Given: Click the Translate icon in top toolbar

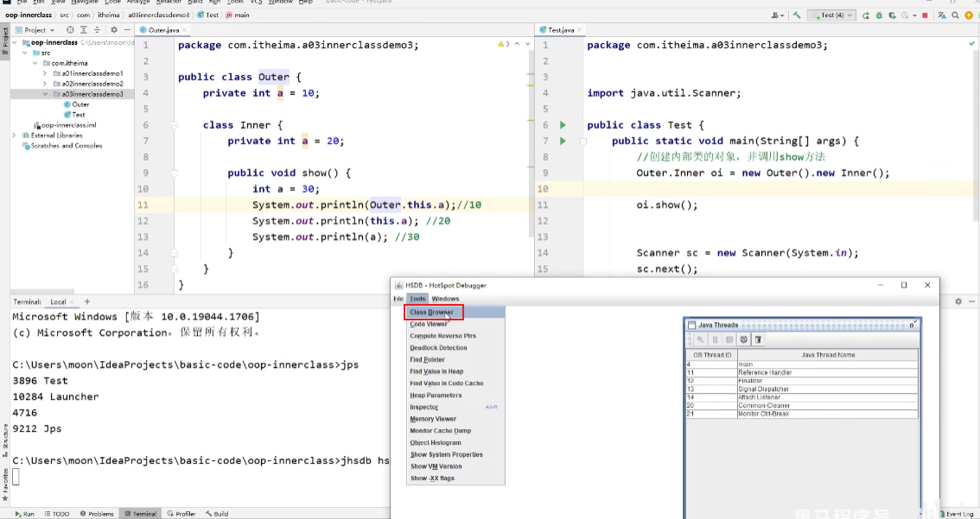Looking at the screenshot, I should [942, 15].
